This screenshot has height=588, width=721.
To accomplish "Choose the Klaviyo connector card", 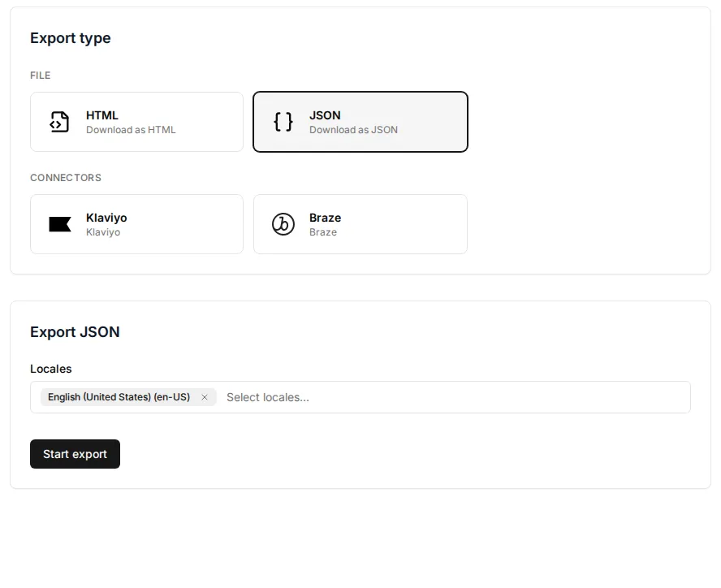I will pos(136,224).
